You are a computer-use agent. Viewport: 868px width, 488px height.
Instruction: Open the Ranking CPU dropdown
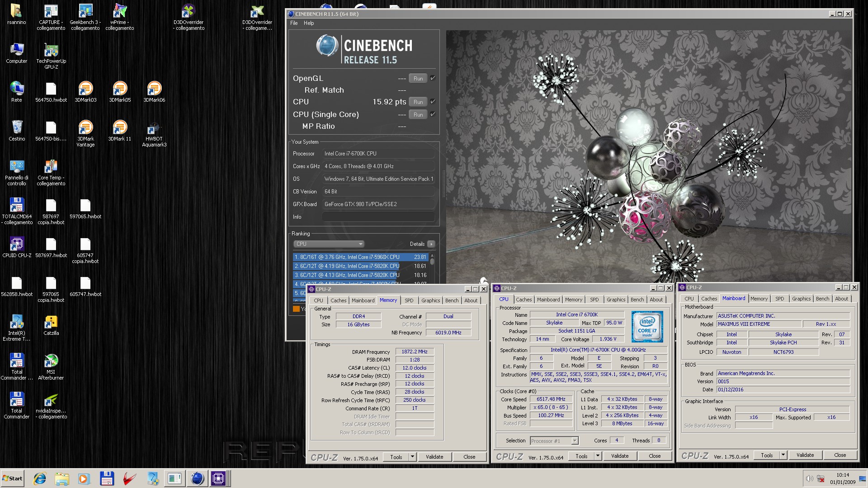coord(329,244)
